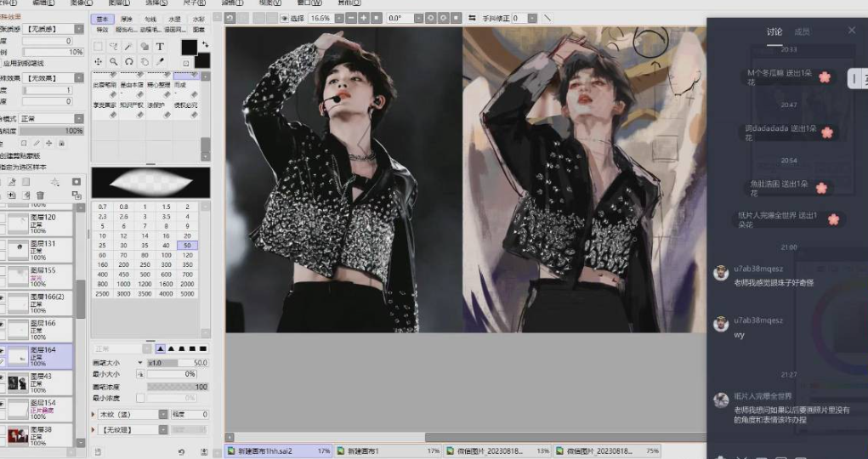Expand the 木纹 brush shape settings triangle
Image resolution: width=868 pixels, height=459 pixels.
94,414
